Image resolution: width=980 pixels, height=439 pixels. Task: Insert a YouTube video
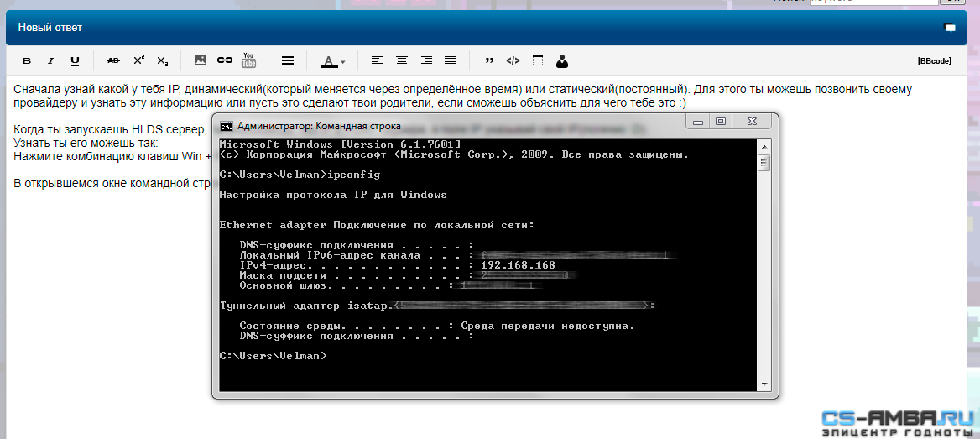248,60
